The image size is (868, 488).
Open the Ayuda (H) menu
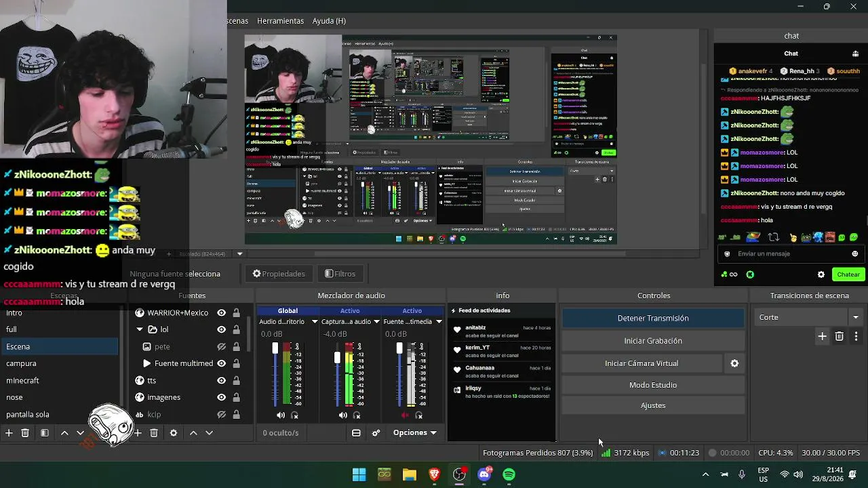(x=329, y=21)
